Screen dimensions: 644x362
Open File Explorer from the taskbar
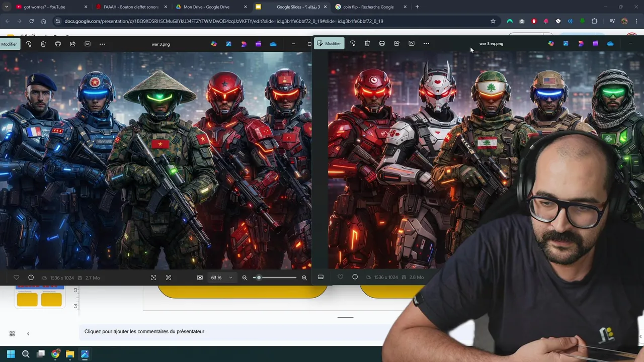[70, 354]
